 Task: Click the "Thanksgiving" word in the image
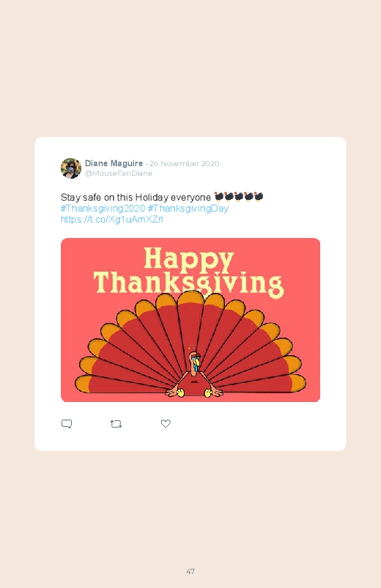(189, 284)
